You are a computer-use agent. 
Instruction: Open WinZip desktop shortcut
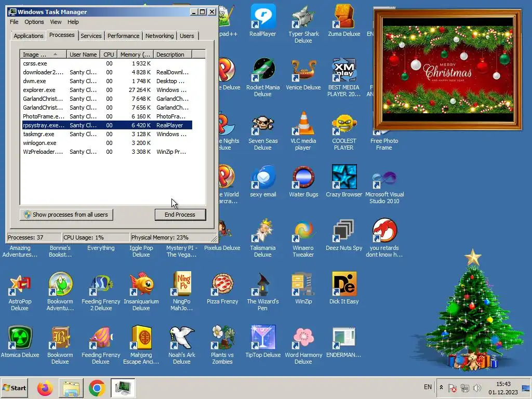coord(303,288)
